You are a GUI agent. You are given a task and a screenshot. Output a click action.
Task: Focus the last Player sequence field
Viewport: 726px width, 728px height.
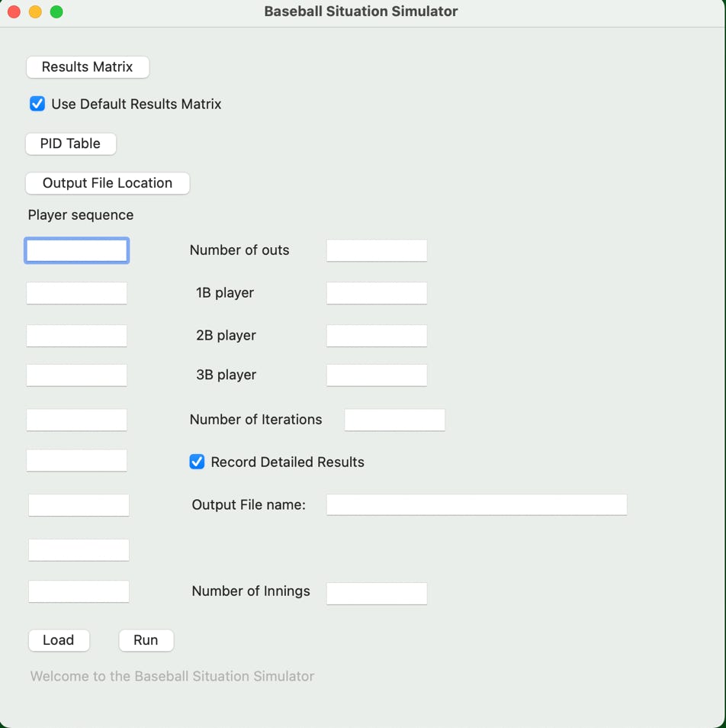point(79,591)
